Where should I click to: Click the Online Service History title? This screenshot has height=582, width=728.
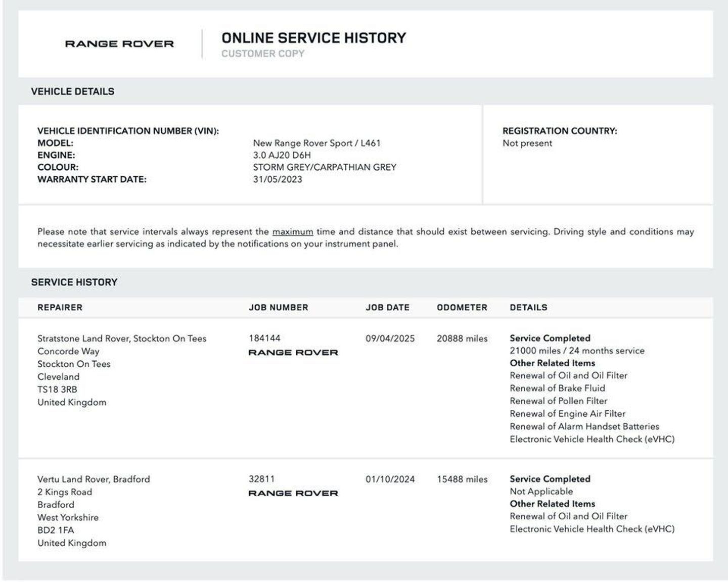click(x=313, y=38)
